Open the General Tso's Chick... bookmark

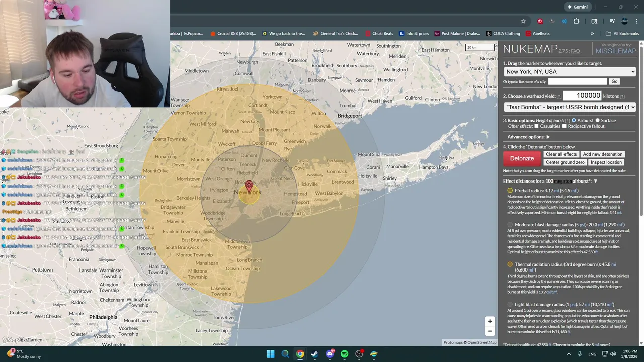tap(336, 34)
